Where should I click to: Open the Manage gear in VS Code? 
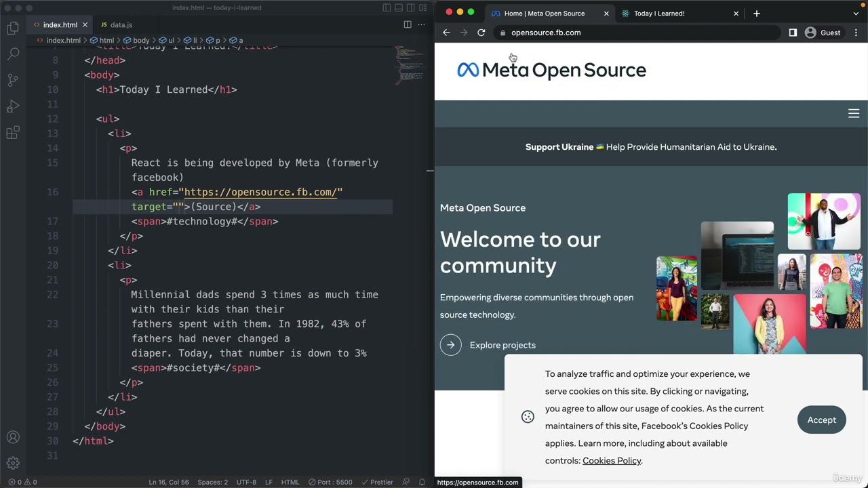pyautogui.click(x=13, y=464)
